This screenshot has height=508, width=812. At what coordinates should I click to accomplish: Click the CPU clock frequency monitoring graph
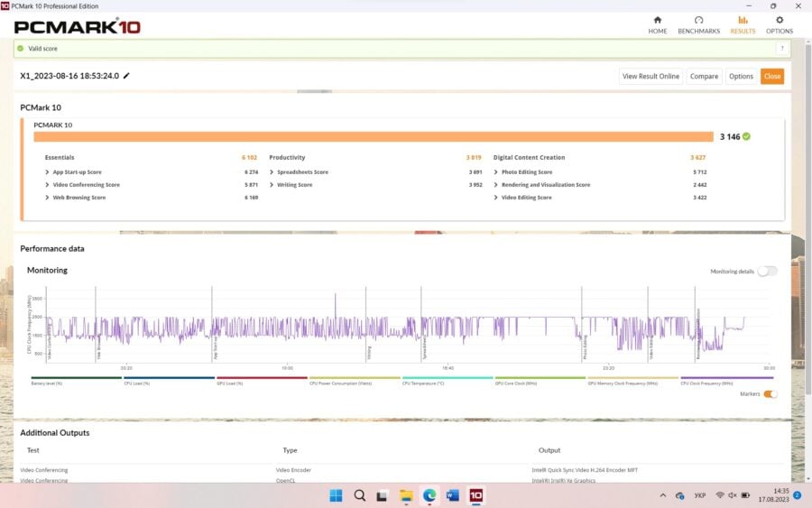coord(409,325)
